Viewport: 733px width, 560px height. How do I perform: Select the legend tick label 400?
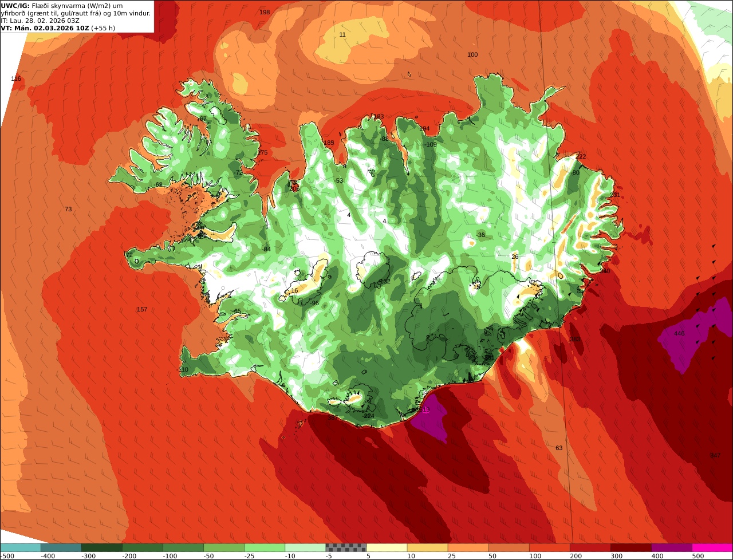click(657, 555)
